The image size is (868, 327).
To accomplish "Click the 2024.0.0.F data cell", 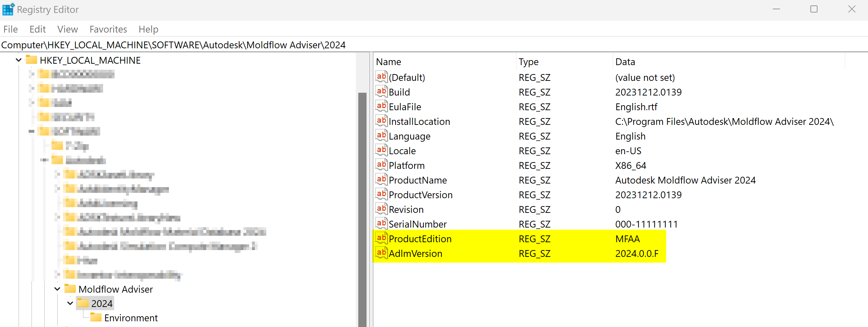I will pyautogui.click(x=637, y=253).
